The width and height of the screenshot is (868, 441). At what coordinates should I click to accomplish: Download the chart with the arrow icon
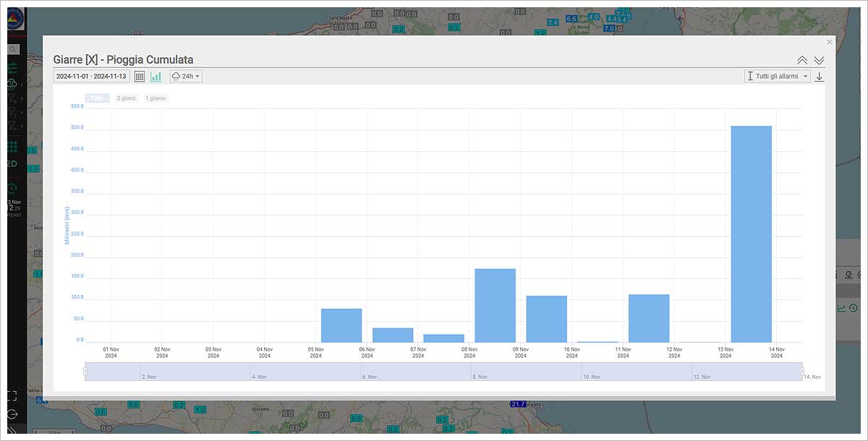tap(819, 76)
